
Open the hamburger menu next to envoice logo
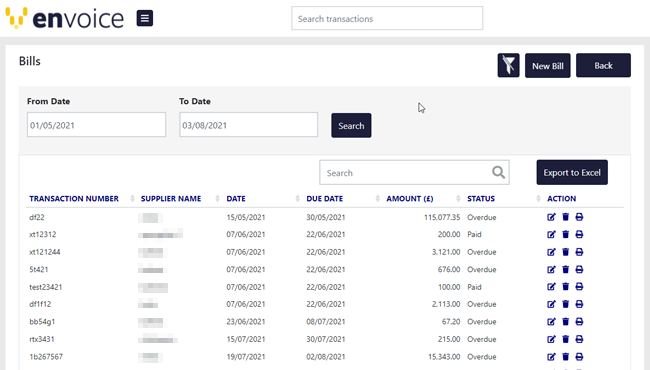tap(145, 18)
